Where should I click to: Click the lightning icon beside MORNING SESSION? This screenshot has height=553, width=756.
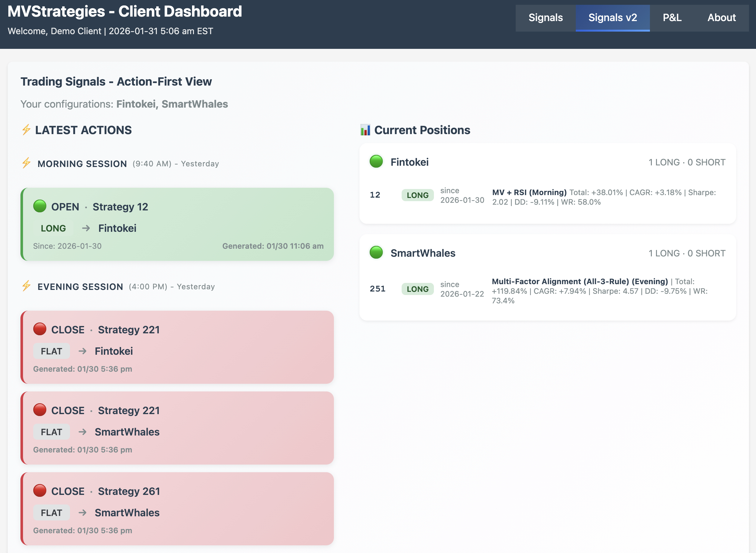[26, 164]
